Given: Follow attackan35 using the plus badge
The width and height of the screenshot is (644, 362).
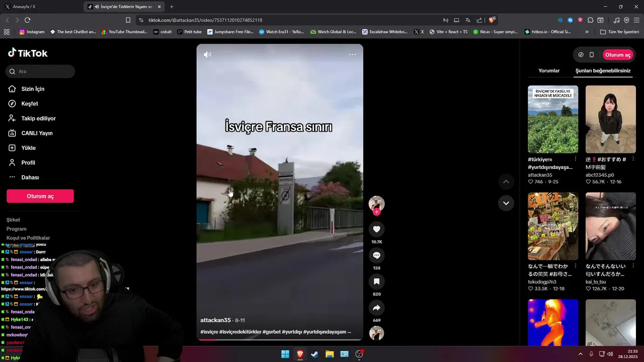Looking at the screenshot, I should tap(376, 212).
